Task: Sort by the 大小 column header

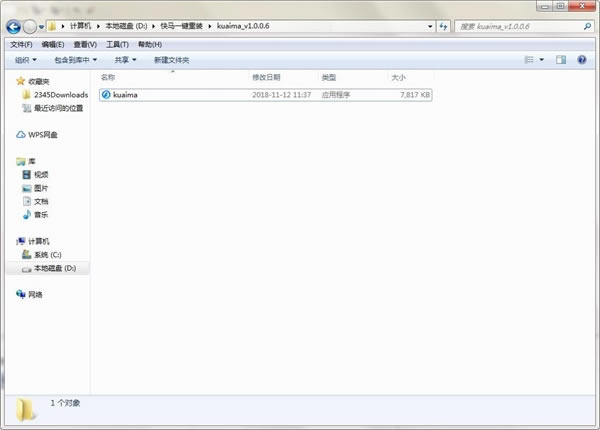Action: (x=398, y=77)
